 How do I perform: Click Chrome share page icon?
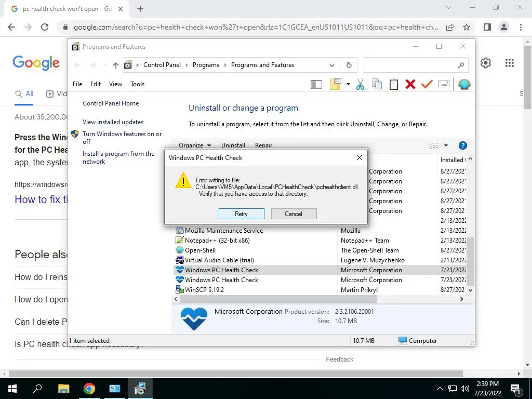450,27
